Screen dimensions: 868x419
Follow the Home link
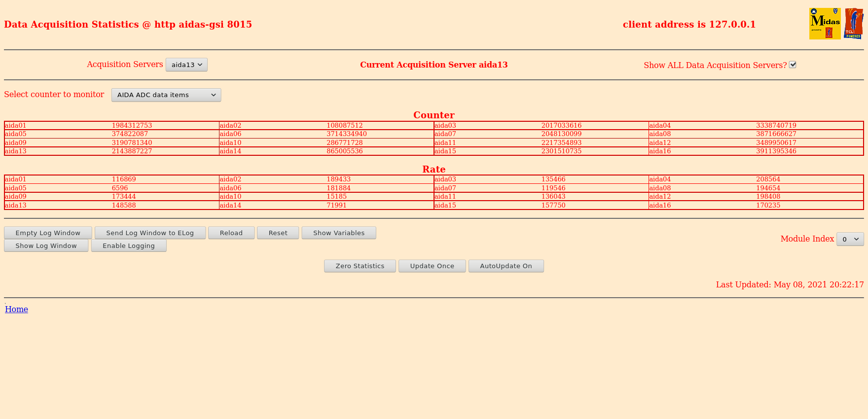click(x=16, y=309)
